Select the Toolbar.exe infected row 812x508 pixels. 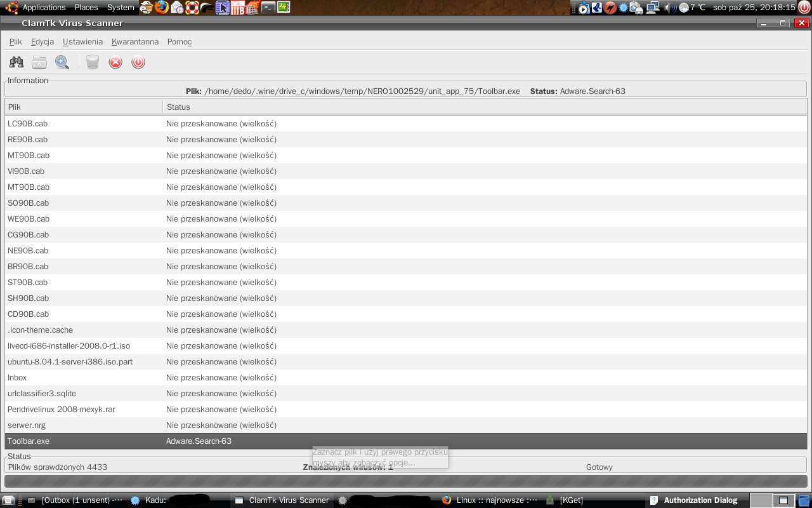pos(406,441)
